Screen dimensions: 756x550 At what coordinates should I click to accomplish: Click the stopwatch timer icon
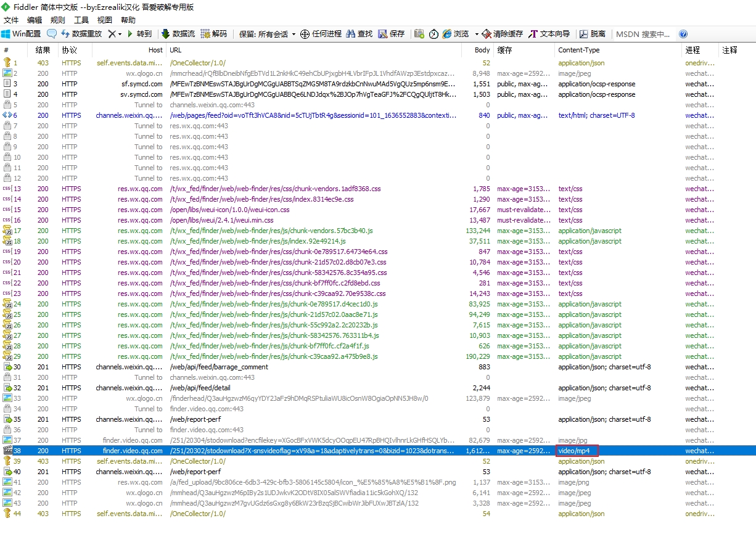[433, 34]
